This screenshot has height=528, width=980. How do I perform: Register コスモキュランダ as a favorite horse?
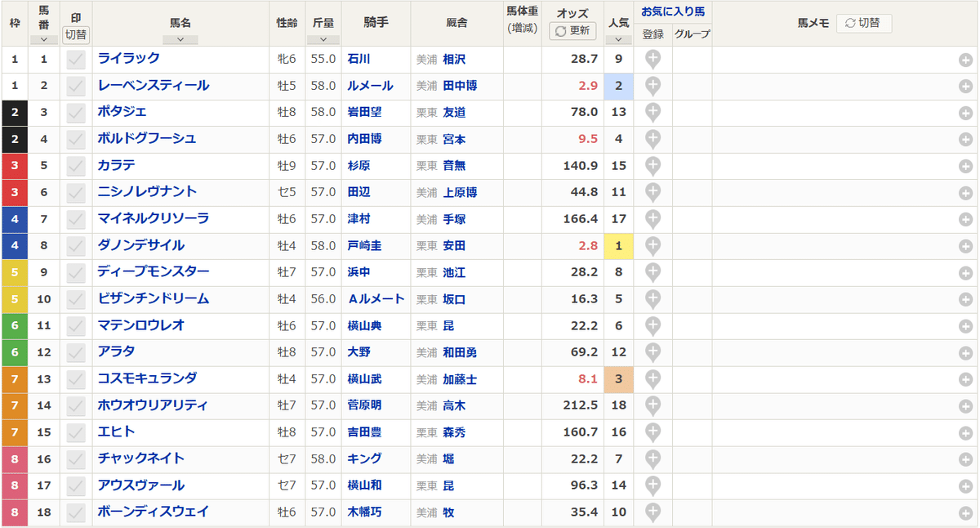[x=651, y=378]
